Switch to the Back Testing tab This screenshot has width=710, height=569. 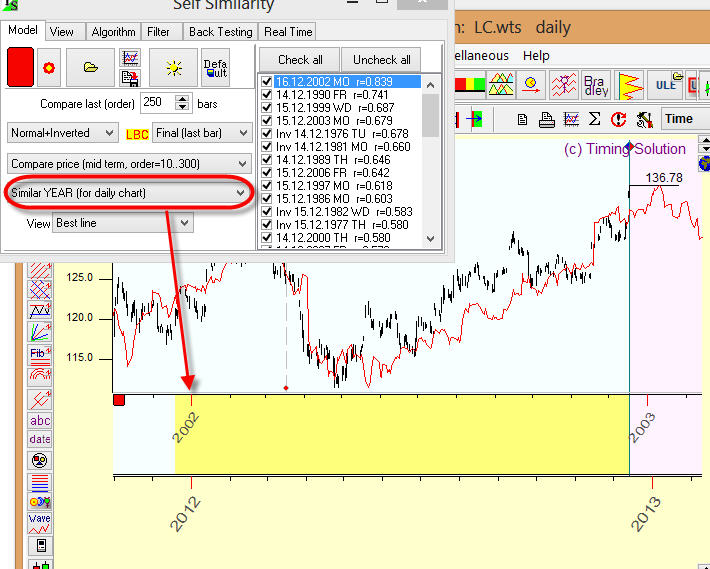[x=221, y=32]
